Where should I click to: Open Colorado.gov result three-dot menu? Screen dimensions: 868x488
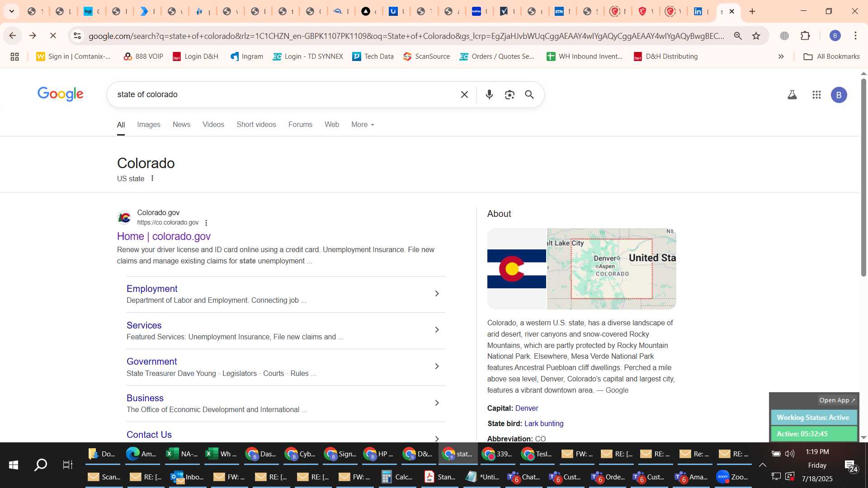click(206, 223)
